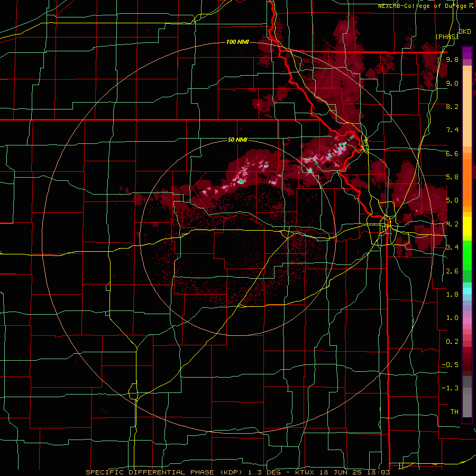Click the 4.2 value on the color scale
This screenshot has width=476, height=476.
(x=452, y=224)
